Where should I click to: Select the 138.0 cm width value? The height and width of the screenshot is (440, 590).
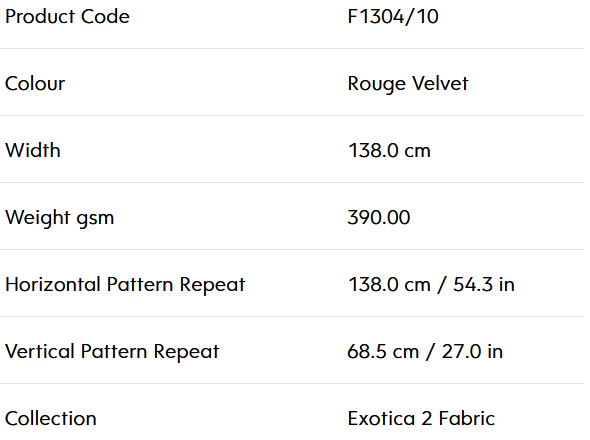pos(389,151)
